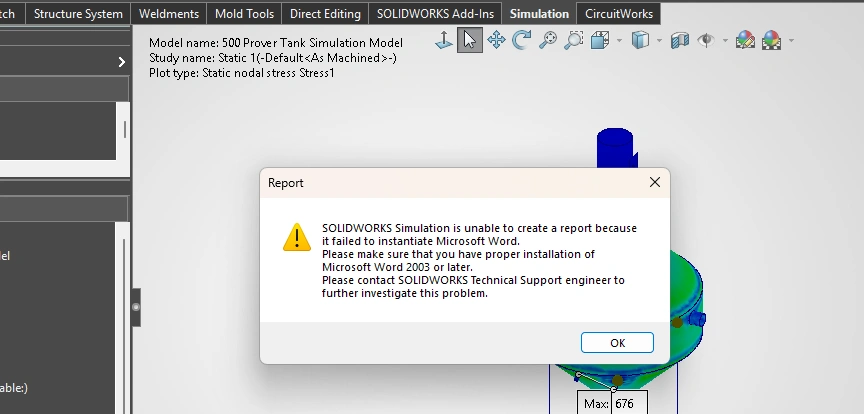Click the Display Style cube icon

[640, 40]
